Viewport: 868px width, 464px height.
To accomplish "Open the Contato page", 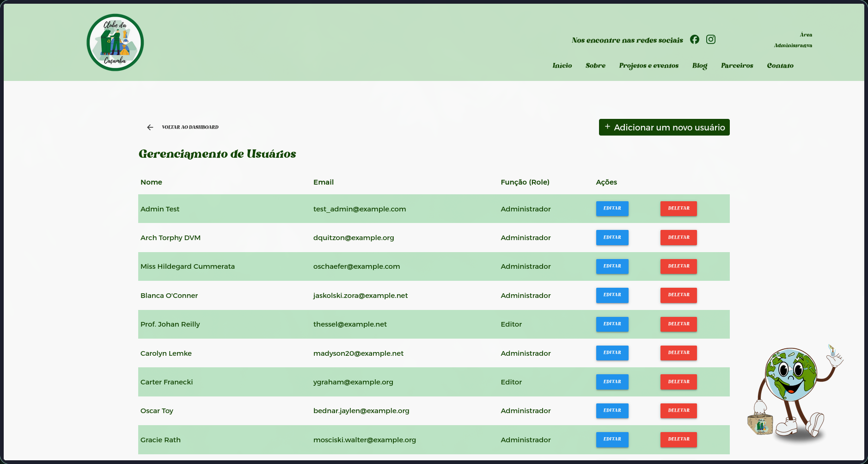I will pos(780,66).
